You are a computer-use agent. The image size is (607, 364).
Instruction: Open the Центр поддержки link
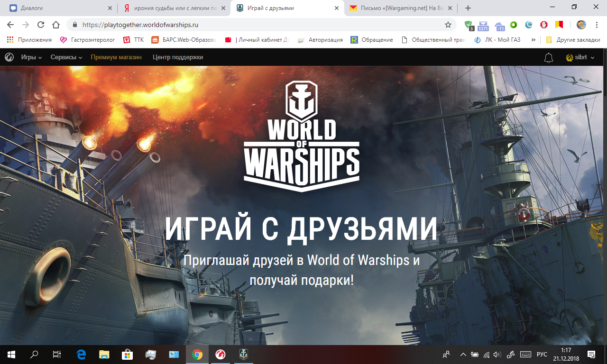(x=178, y=57)
